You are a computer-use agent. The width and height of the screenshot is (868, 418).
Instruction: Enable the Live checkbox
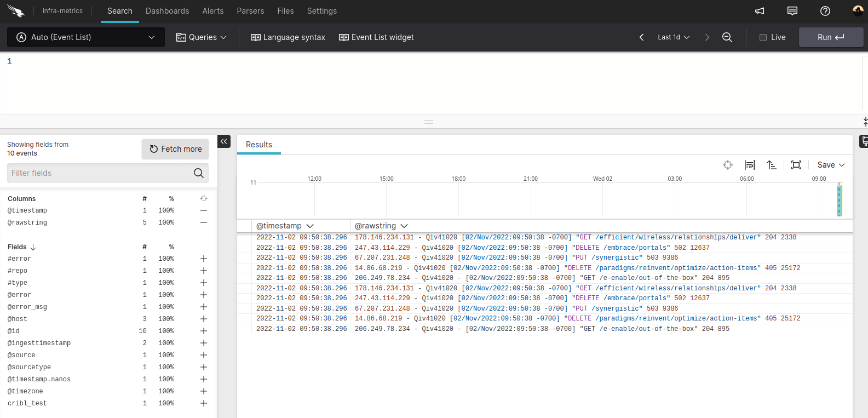pyautogui.click(x=763, y=37)
